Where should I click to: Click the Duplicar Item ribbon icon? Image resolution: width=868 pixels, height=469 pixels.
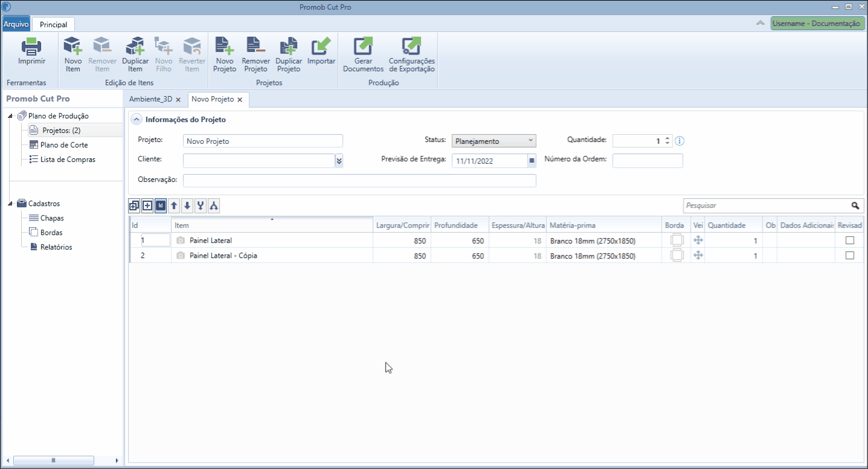pos(135,47)
